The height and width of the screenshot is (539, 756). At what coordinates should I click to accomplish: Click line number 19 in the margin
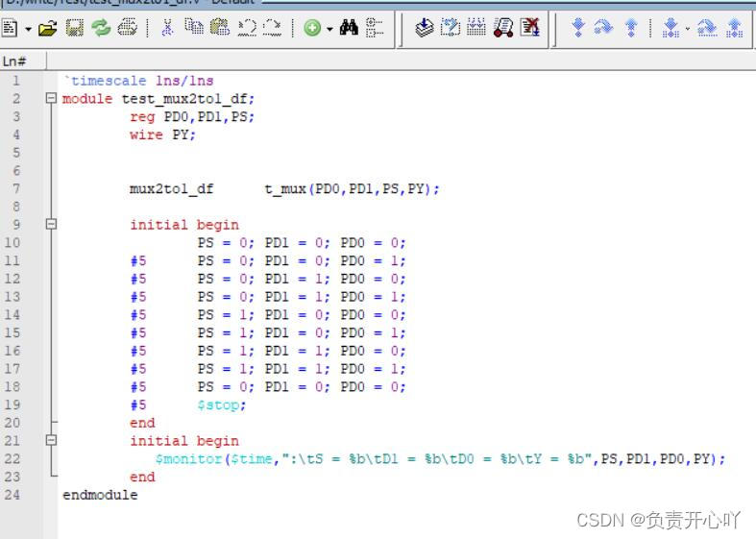click(x=12, y=405)
